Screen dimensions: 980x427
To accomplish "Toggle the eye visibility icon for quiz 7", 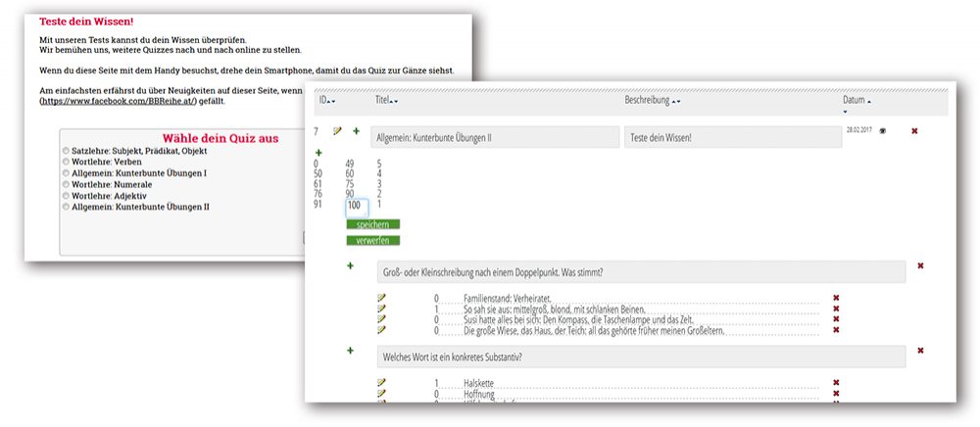I will coord(883,130).
